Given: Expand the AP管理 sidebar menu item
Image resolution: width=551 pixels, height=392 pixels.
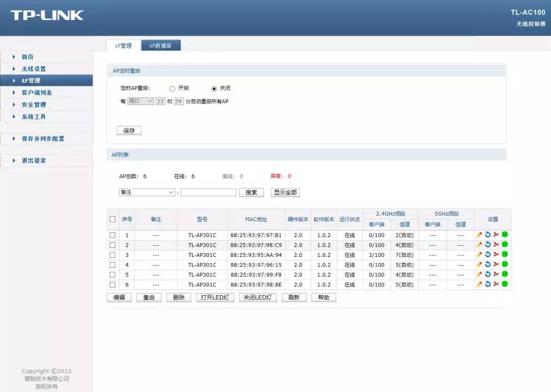Looking at the screenshot, I should [x=31, y=80].
